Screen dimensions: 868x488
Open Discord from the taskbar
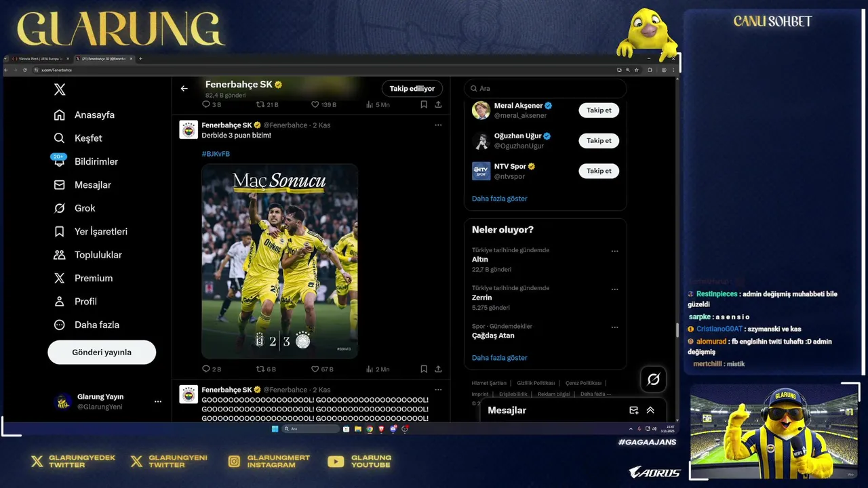[393, 429]
